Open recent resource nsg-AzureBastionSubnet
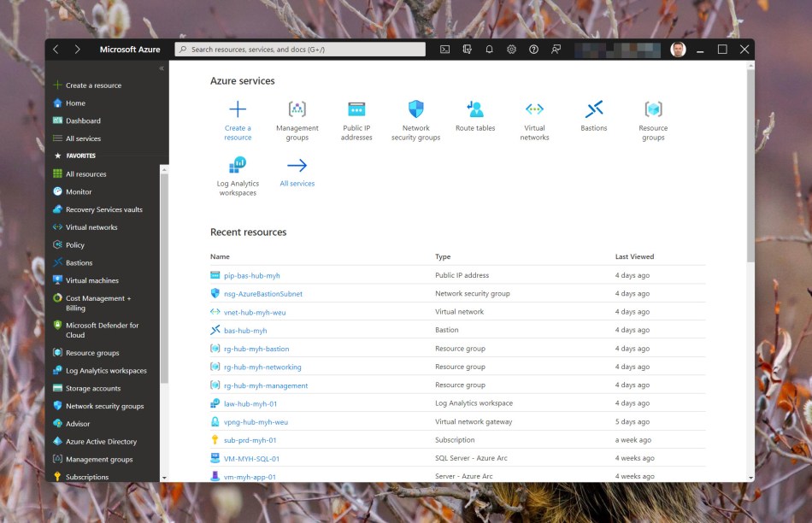 [263, 294]
